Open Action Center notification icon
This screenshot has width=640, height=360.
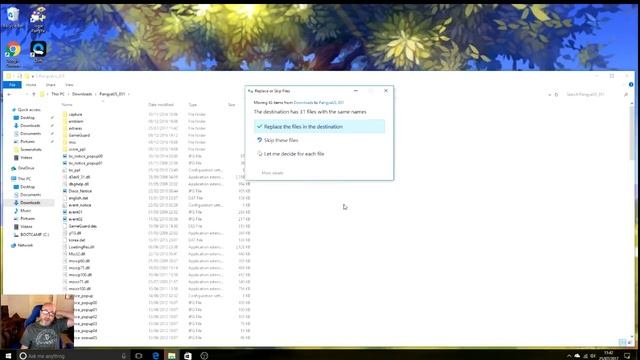(x=627, y=356)
